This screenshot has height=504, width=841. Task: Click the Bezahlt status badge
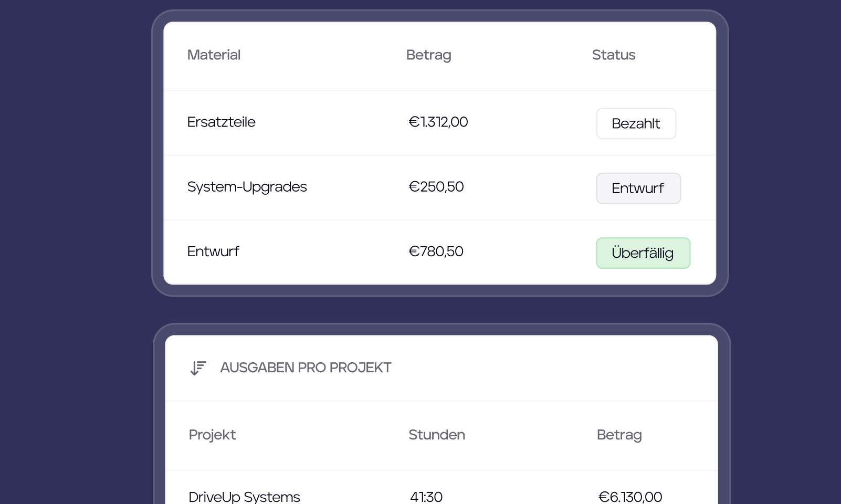coord(636,123)
